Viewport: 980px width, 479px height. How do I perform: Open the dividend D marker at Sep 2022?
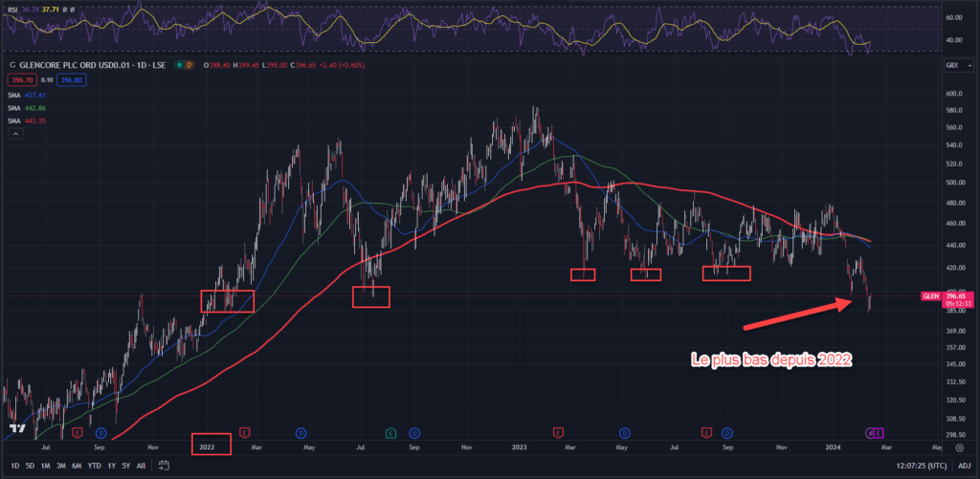click(413, 432)
